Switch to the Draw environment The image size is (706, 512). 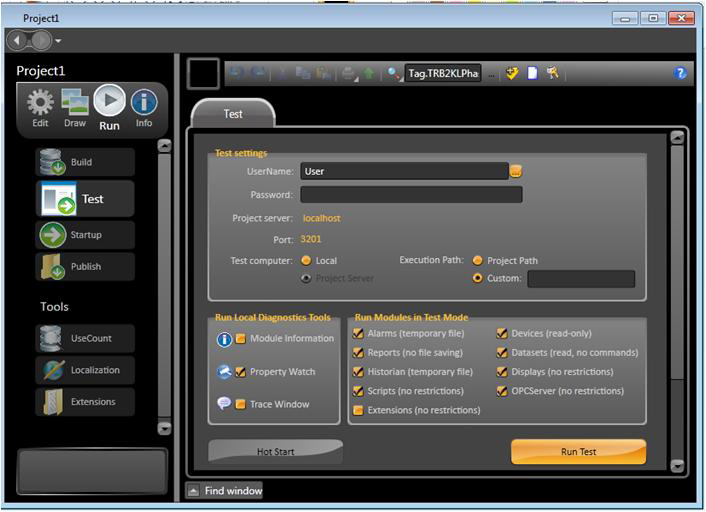click(x=75, y=106)
